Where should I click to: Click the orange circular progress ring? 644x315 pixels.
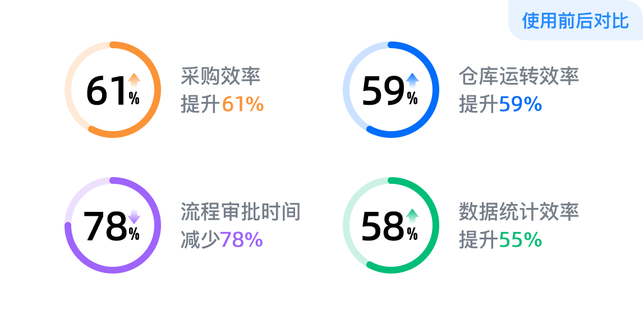(113, 90)
